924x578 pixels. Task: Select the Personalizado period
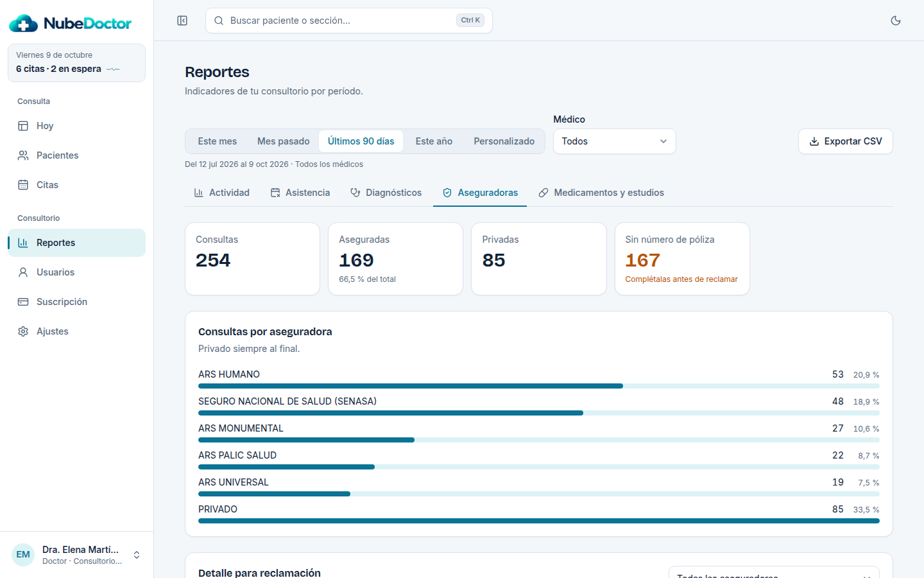click(x=504, y=141)
